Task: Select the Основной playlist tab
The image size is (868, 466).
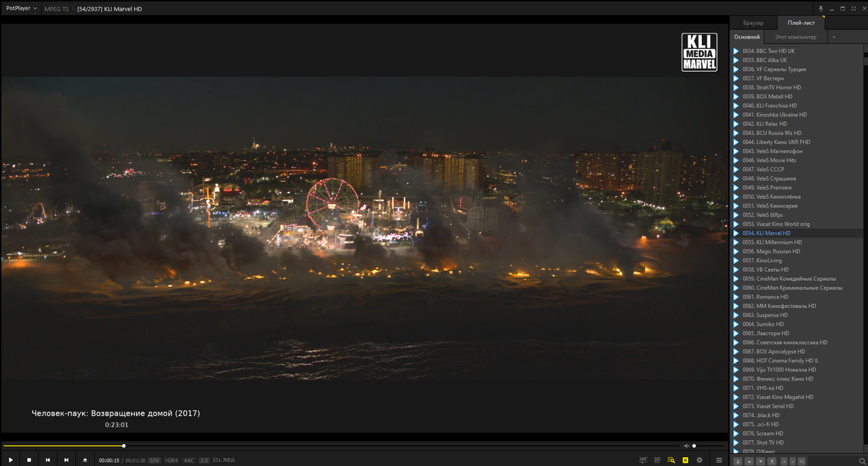Action: [x=747, y=37]
